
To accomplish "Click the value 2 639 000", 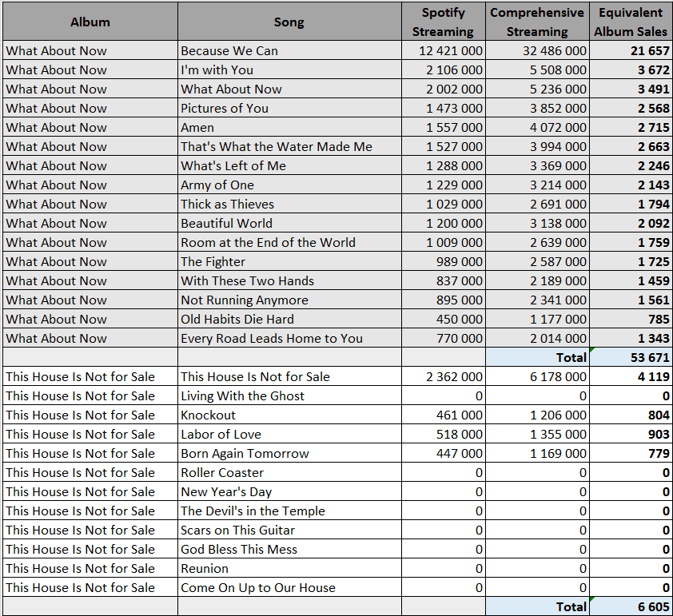I will pos(537,242).
